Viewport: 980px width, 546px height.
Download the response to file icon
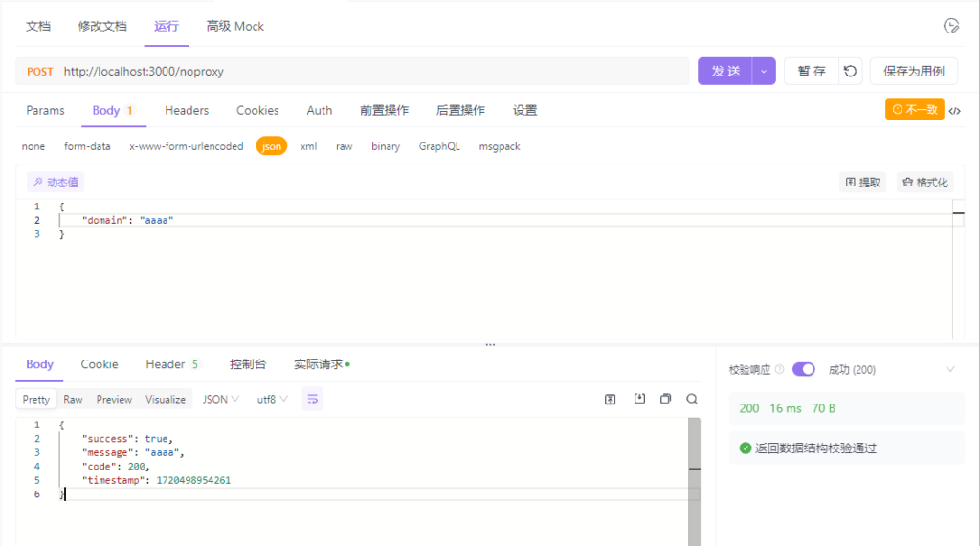[639, 400]
